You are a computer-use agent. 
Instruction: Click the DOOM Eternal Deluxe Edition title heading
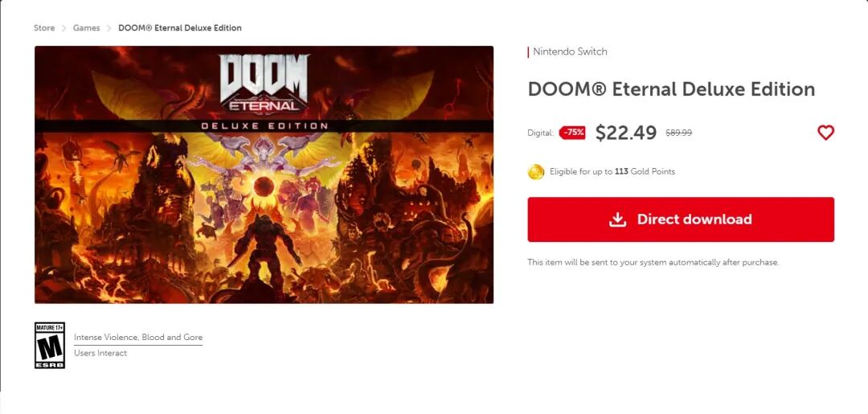(671, 89)
